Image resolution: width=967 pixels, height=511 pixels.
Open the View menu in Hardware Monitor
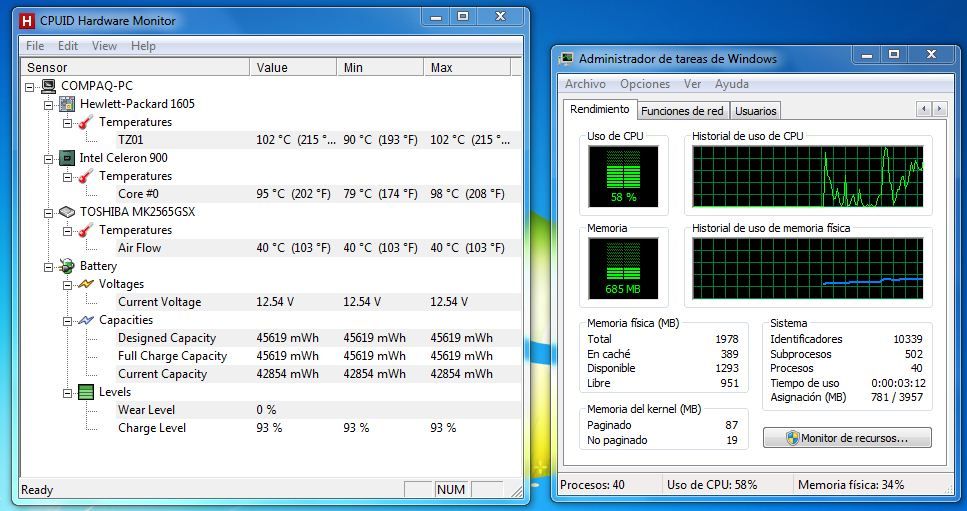[x=104, y=46]
